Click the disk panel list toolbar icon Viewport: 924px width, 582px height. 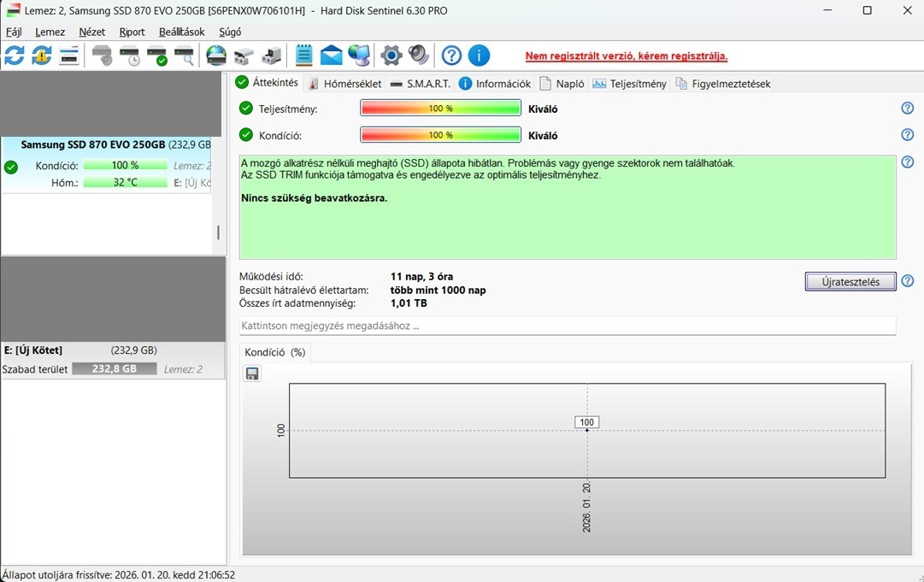point(69,56)
